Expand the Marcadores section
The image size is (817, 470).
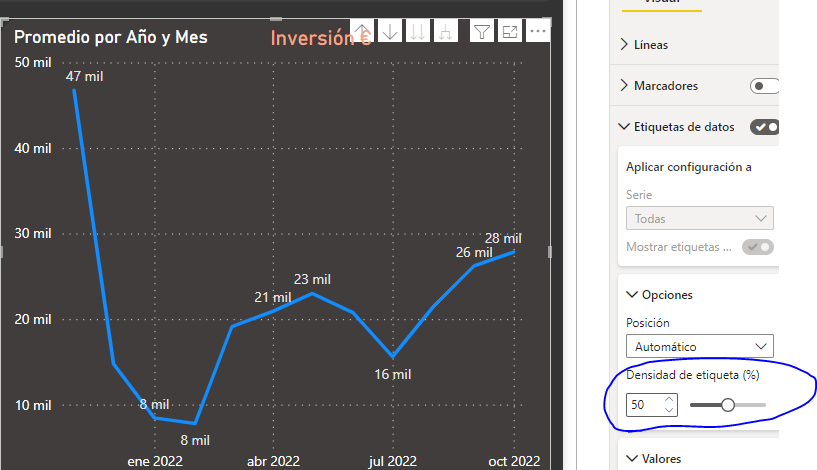coord(624,85)
